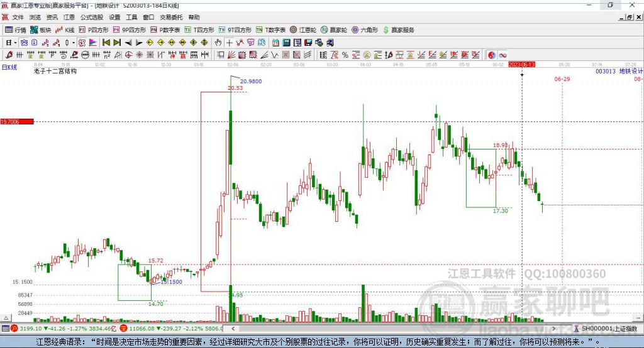This screenshot has height=348, width=644.
Task: Toggle the yin-yang icon in toolbar
Action: tap(492, 55)
